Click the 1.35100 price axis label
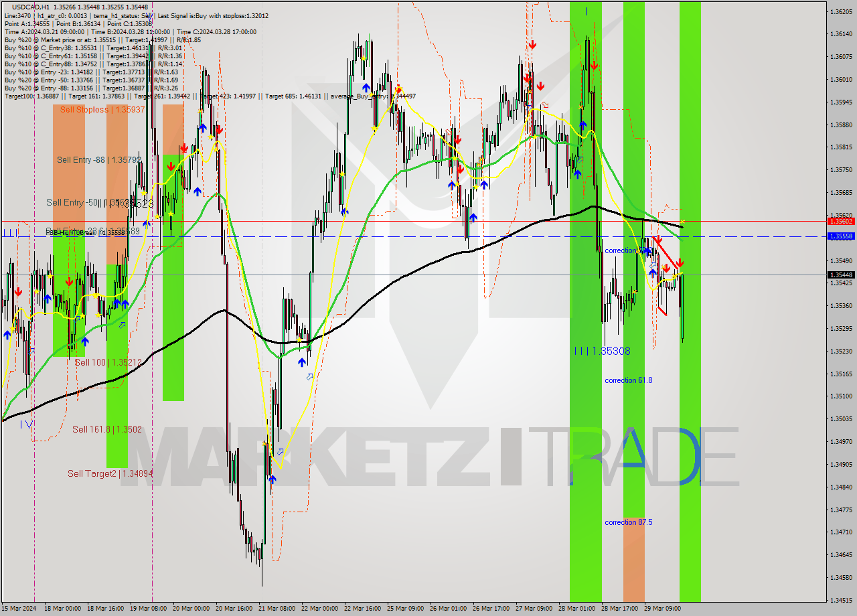Viewport: 857px width, 616px height. 841,396
